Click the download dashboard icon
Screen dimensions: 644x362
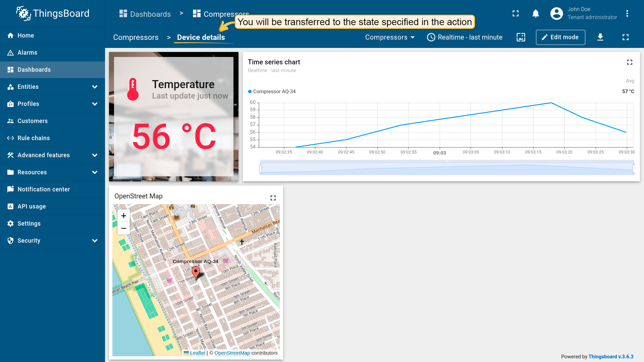[x=600, y=37]
